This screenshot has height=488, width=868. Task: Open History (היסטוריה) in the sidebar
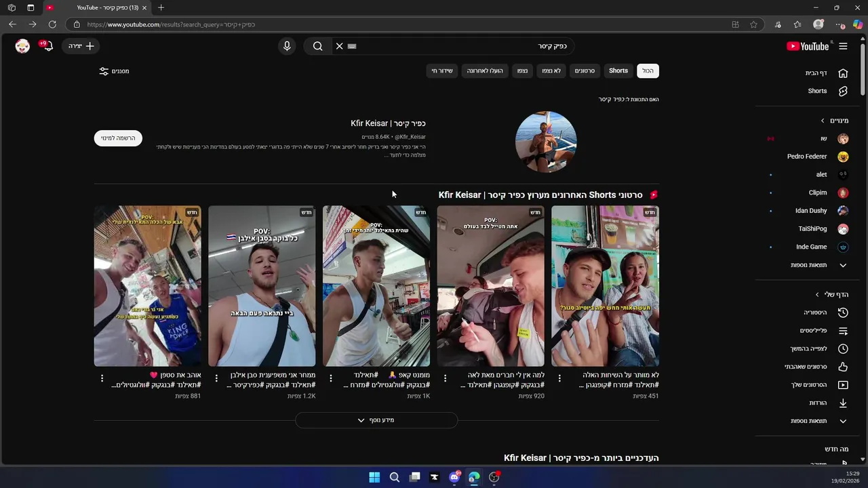click(x=823, y=312)
